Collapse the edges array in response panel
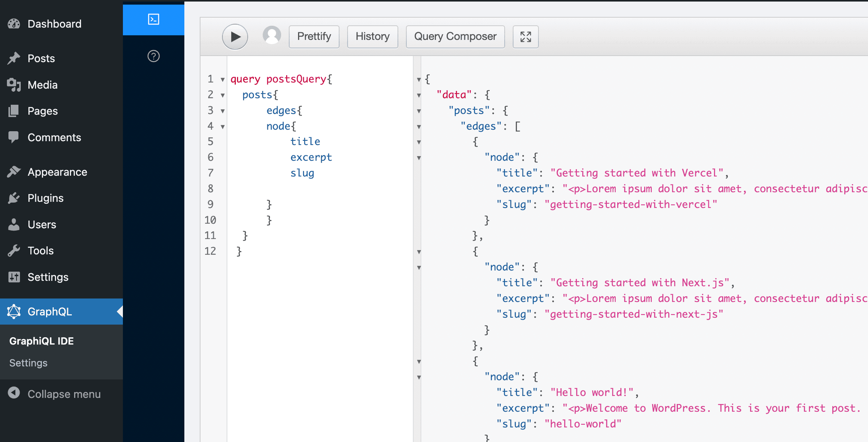Viewport: 868px width, 442px height. [419, 127]
